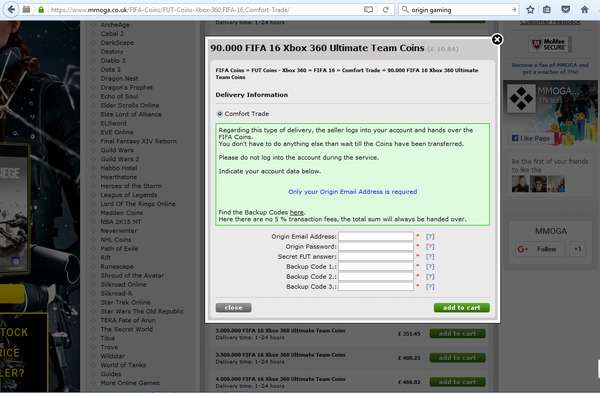Open Guides in the sidebar list

(111, 374)
